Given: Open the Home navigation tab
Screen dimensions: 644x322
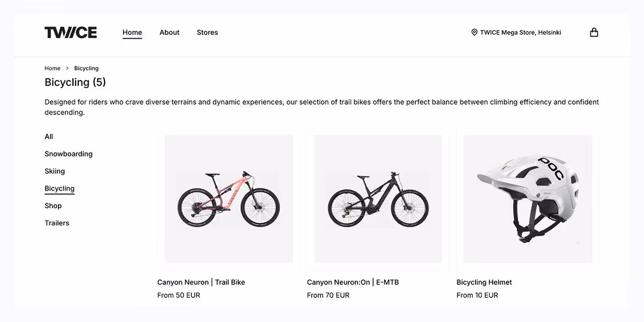Looking at the screenshot, I should (132, 33).
